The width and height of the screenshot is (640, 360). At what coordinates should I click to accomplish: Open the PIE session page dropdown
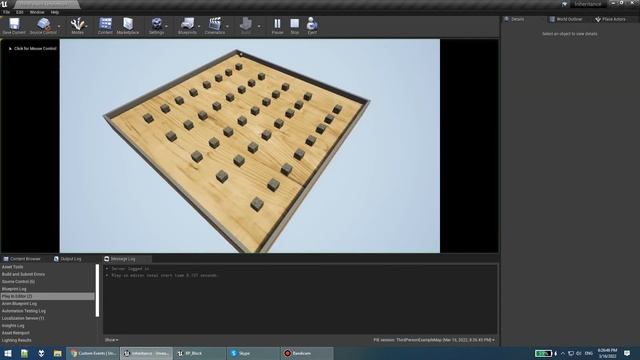[x=434, y=340]
